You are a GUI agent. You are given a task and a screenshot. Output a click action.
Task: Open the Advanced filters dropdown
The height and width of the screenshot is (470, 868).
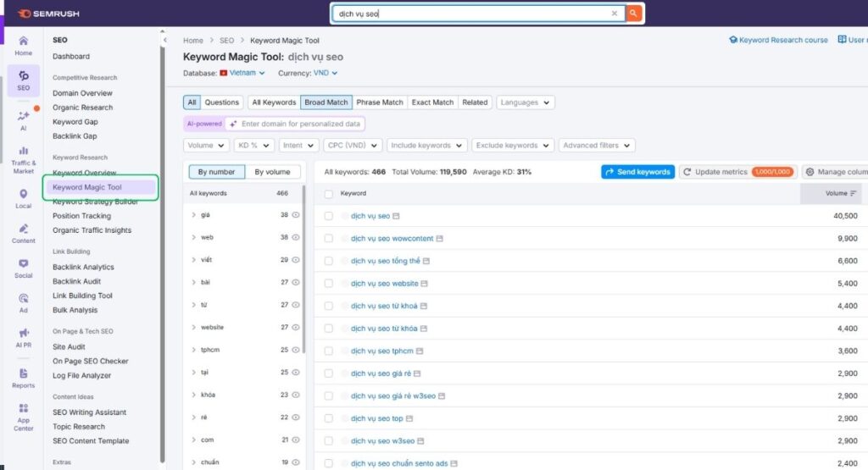point(597,146)
